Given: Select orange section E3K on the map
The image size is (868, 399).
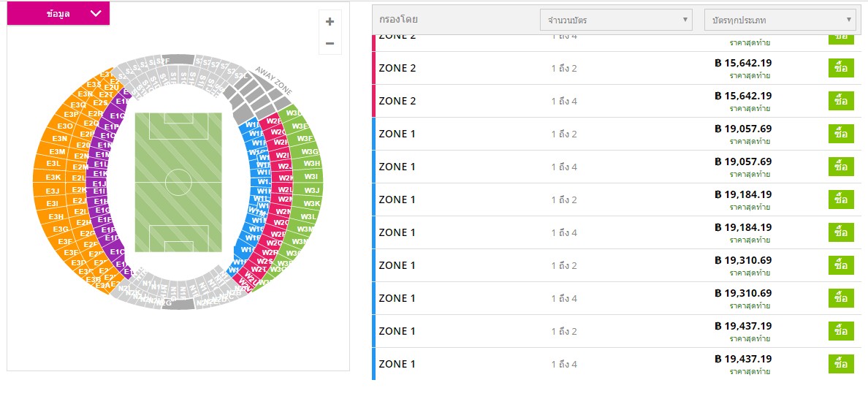Looking at the screenshot, I should click(x=53, y=178).
